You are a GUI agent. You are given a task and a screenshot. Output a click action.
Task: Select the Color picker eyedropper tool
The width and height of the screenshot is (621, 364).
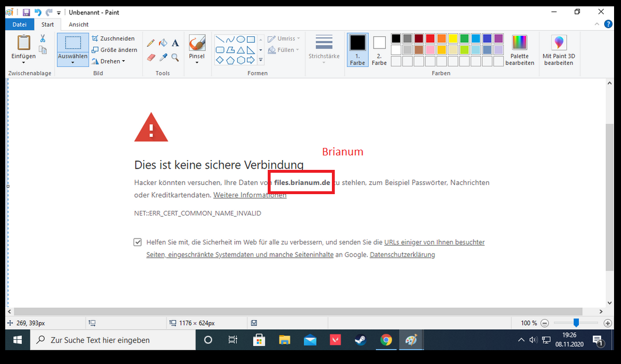click(x=163, y=57)
